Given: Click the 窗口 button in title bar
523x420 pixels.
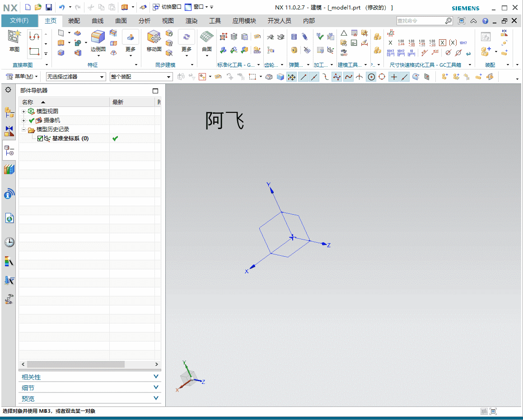Looking at the screenshot, I should (x=197, y=7).
